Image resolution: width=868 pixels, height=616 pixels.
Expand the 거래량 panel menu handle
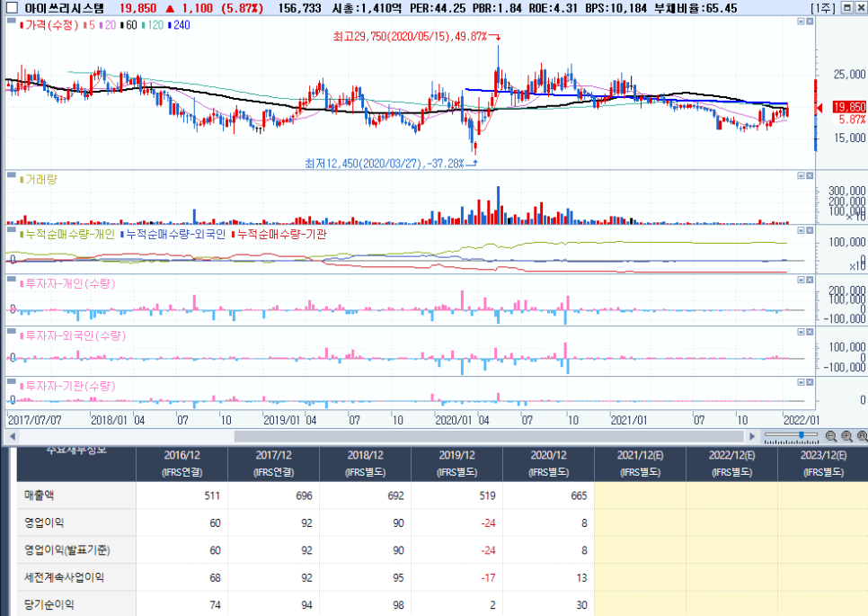tap(11, 174)
